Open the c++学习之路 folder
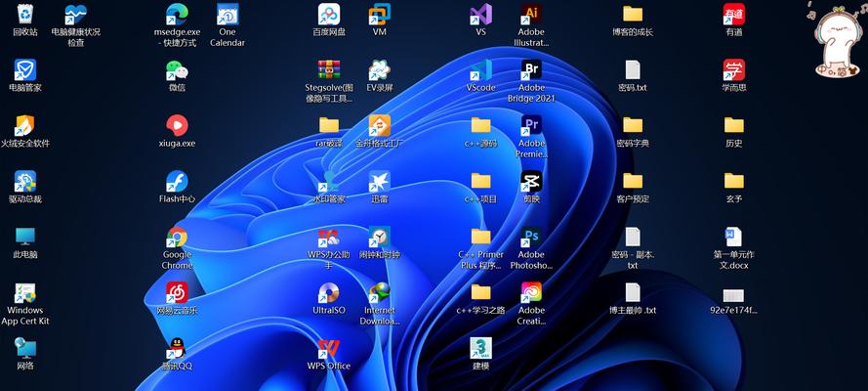Image resolution: width=868 pixels, height=391 pixels. pos(481,293)
